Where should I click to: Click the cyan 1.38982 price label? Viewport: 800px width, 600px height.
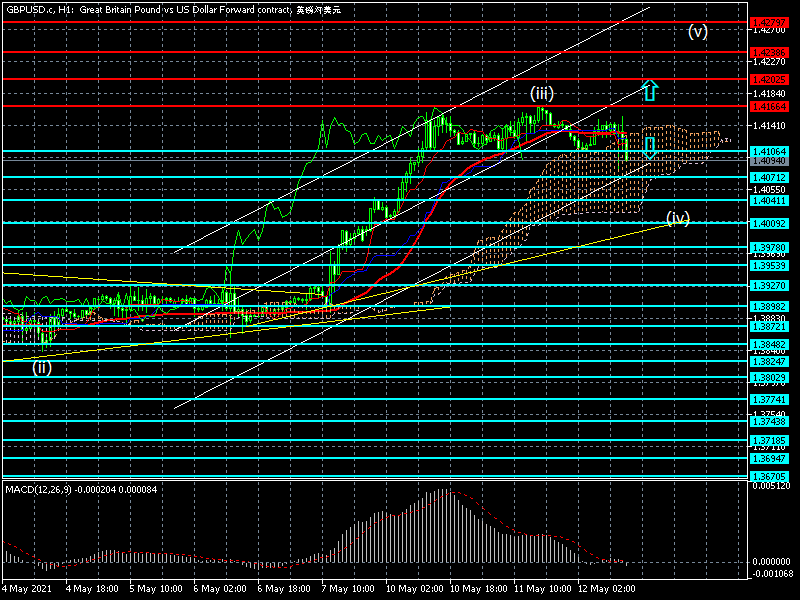pyautogui.click(x=769, y=306)
